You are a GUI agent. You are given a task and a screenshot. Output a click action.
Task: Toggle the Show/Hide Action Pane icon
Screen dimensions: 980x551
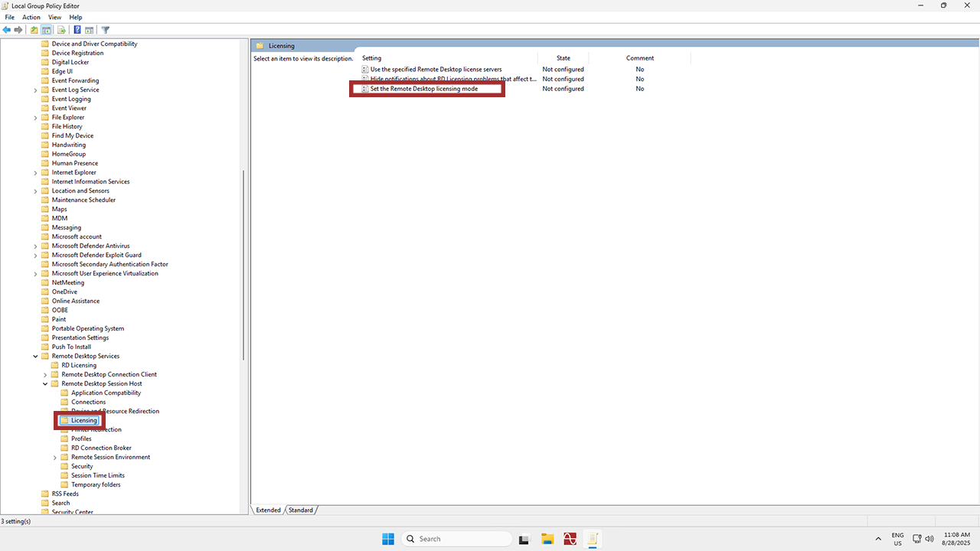(90, 30)
